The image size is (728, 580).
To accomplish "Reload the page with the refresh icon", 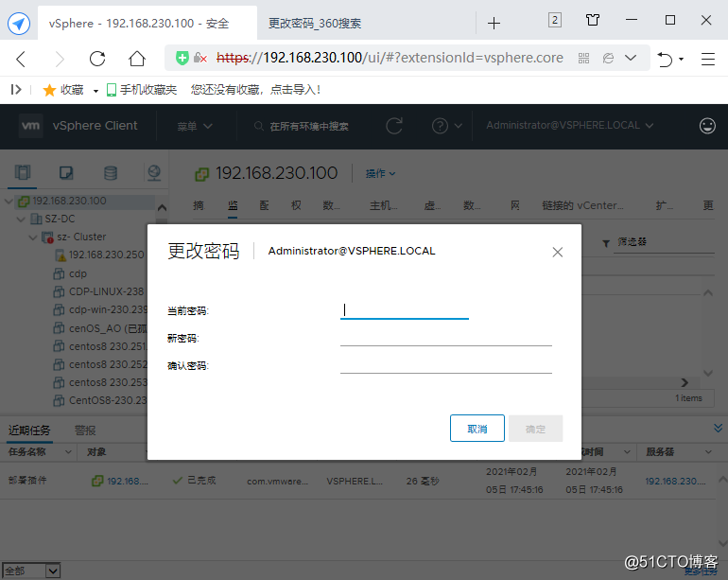I will coord(97,59).
